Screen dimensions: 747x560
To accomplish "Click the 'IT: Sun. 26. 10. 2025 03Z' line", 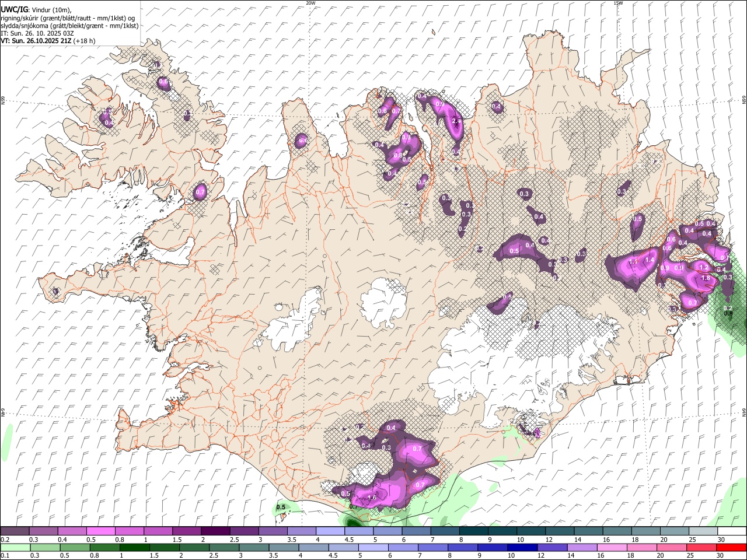I will click(x=37, y=33).
